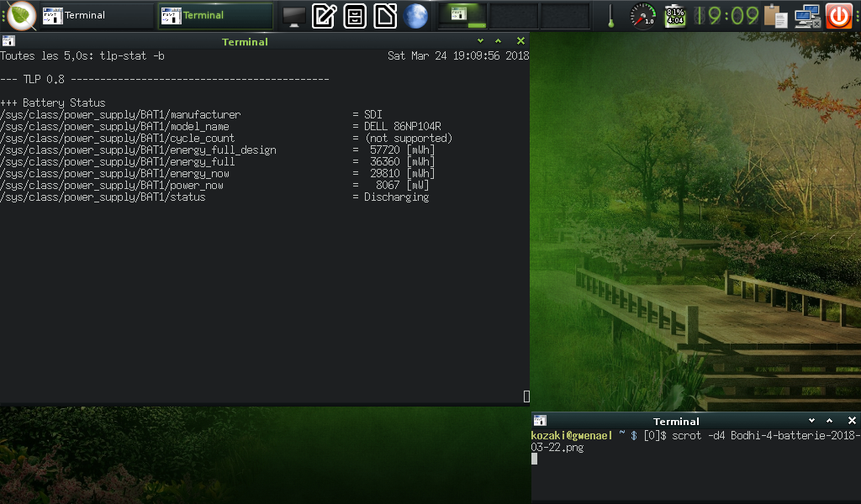Click 'kozaki@gwenael' prompt in scrot Terminal
This screenshot has height=504, width=861.
coord(572,435)
